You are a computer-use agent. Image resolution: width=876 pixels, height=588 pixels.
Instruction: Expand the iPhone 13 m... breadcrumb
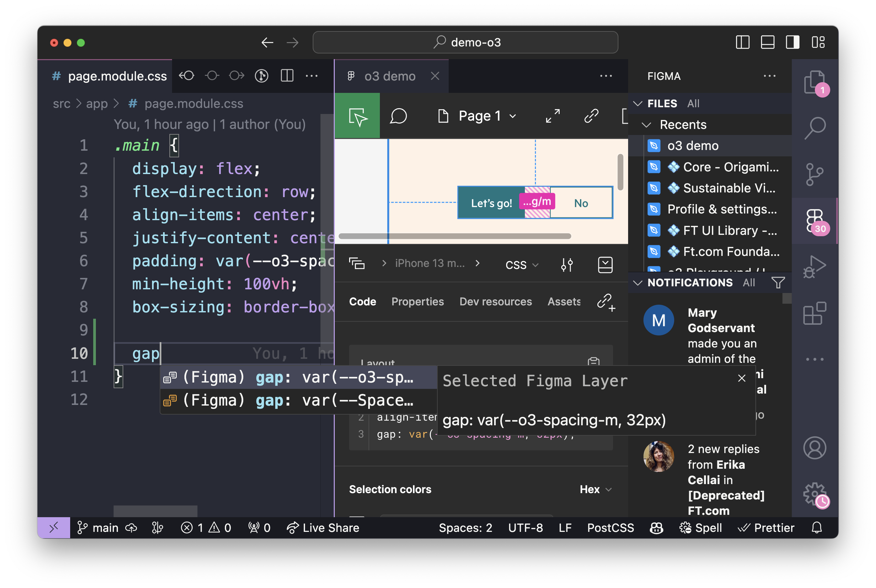coord(430,263)
